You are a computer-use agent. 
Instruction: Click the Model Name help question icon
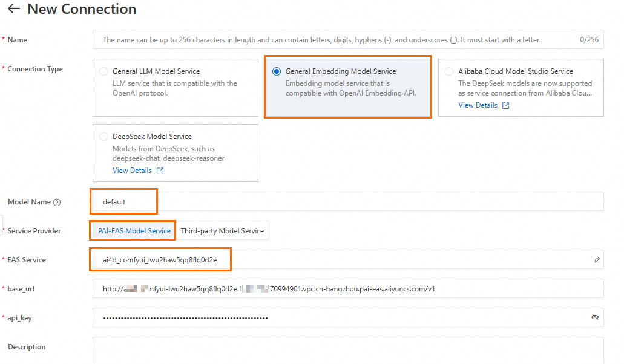(57, 203)
